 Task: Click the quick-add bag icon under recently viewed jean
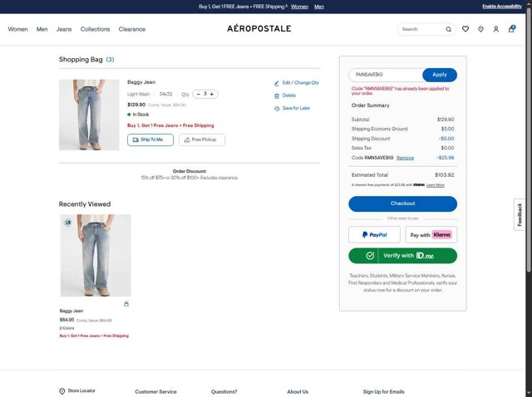[x=126, y=304]
